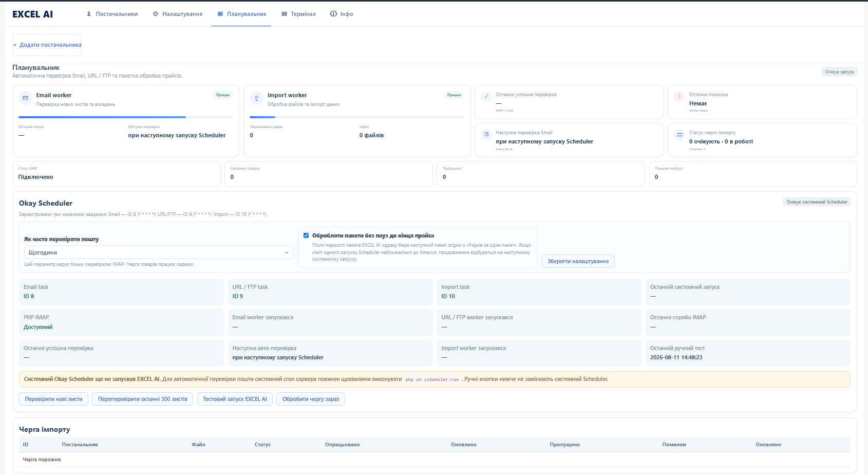The width and height of the screenshot is (868, 475).
Task: Click the PHP IMAP Доступний value
Action: (x=38, y=327)
